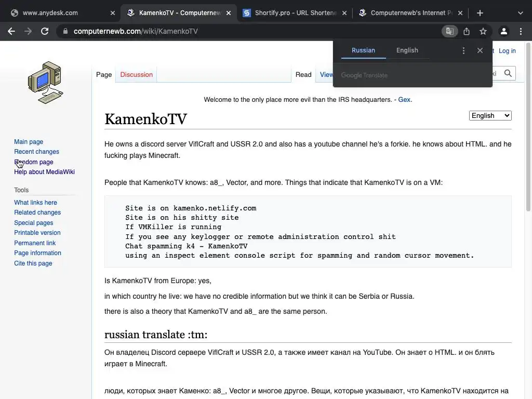The image size is (532, 399).
Task: Click the vertical page scrollbar
Action: tap(528, 127)
